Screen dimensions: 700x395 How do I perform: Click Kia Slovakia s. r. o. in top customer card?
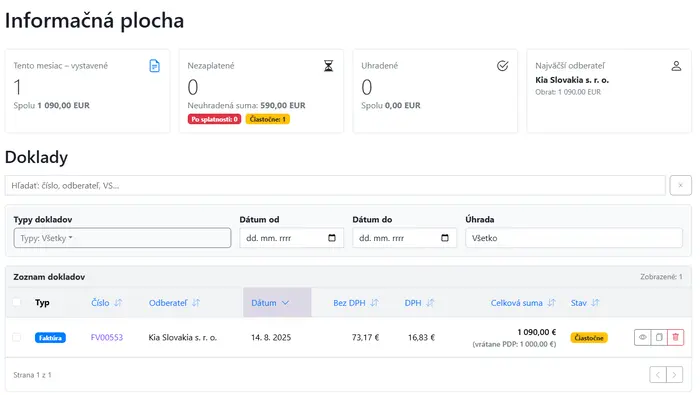click(572, 80)
